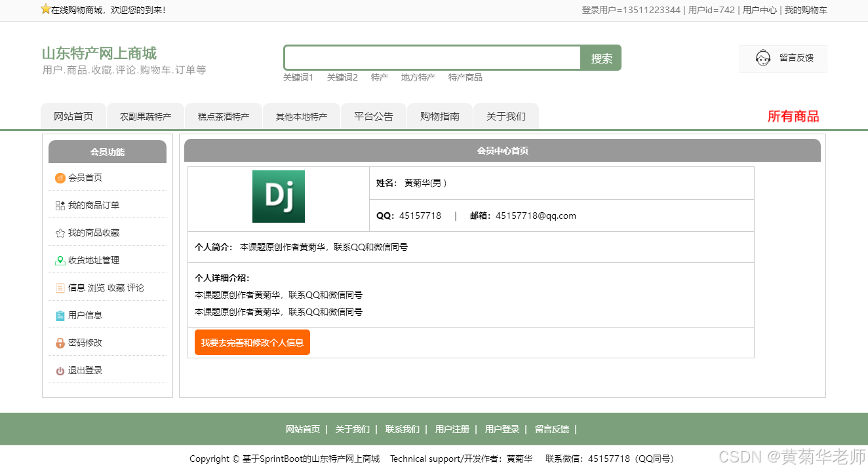Click the orange 会员首页 sidebar icon

tap(60, 178)
